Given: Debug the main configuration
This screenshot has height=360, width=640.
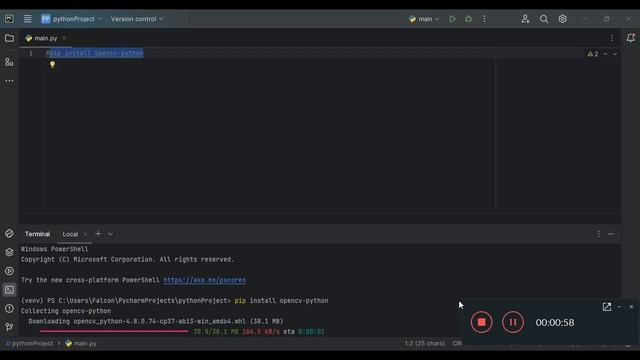Looking at the screenshot, I should (x=468, y=19).
